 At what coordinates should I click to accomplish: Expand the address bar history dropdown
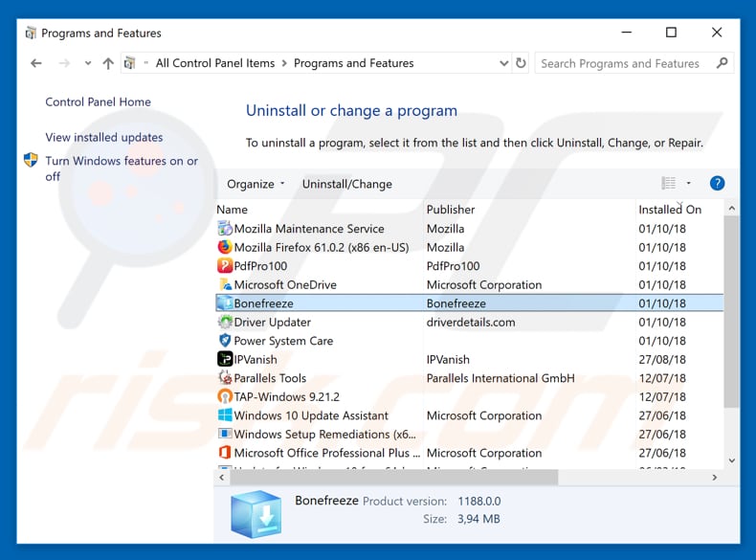pos(503,63)
